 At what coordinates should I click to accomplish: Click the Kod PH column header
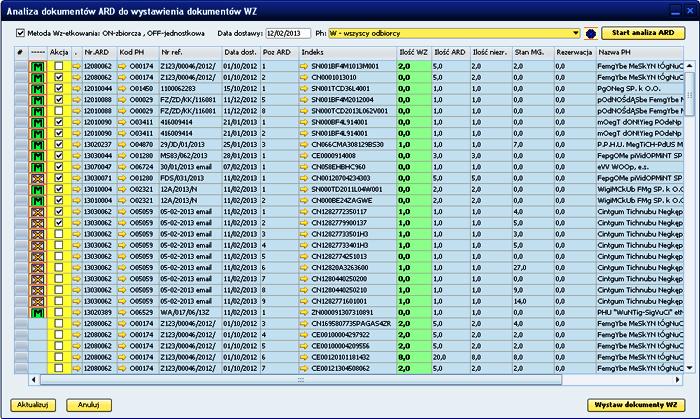(138, 53)
